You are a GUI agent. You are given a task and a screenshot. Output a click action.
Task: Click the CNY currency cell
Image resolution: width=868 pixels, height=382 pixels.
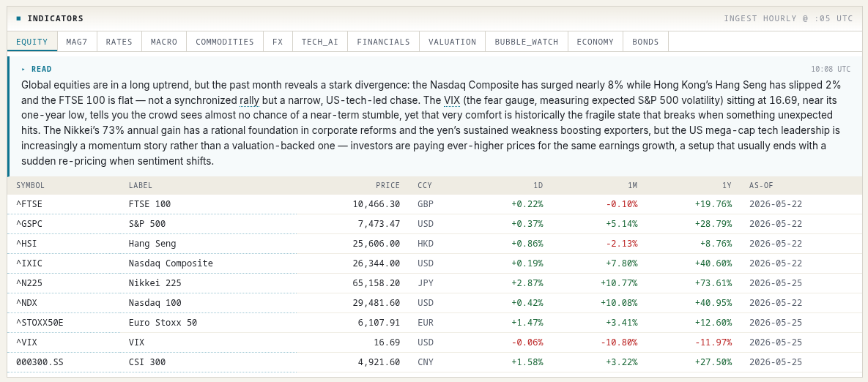(x=425, y=362)
